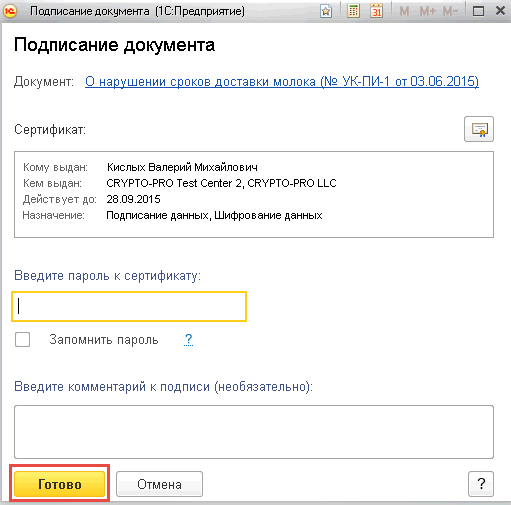Screen dimensions: 511x505
Task: Add window to favorites via star icon
Action: pos(326,12)
